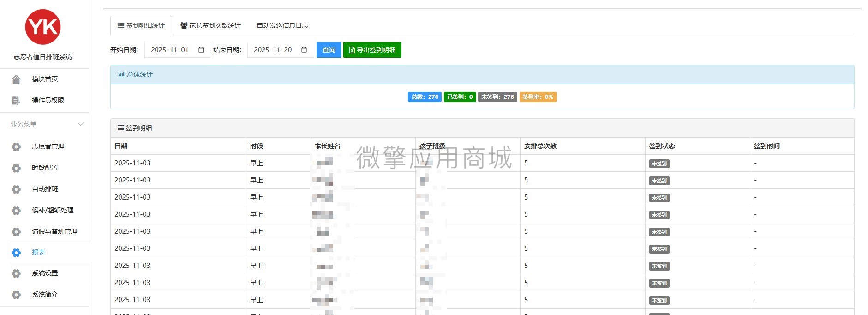This screenshot has height=315, width=868.
Task: Open 请假与替班管理 menu item
Action: [x=54, y=232]
